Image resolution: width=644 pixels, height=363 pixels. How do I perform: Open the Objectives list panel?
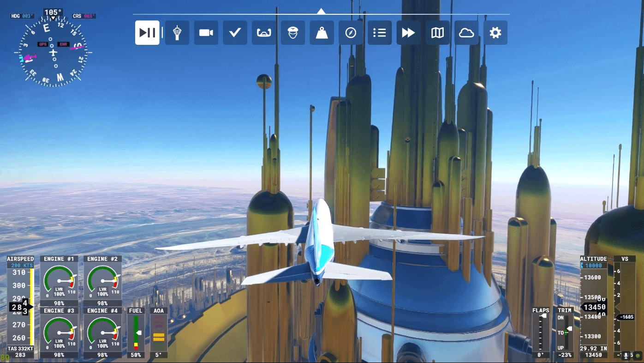pos(380,33)
